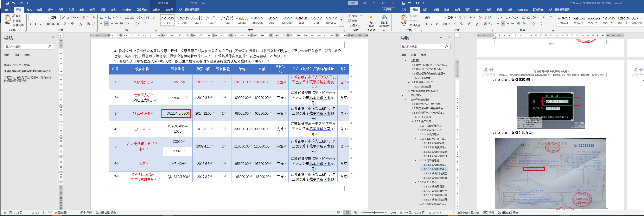Click Format Painter in left Word window

pyautogui.click(x=18, y=25)
